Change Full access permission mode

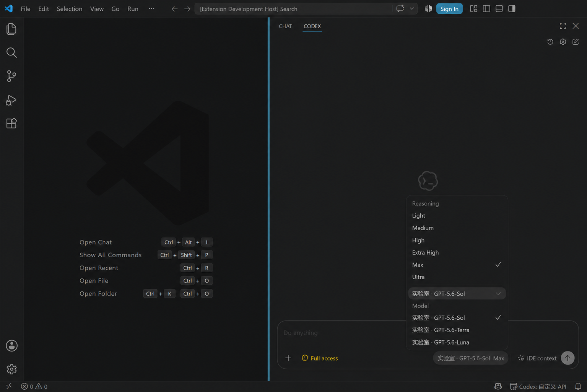pos(320,358)
